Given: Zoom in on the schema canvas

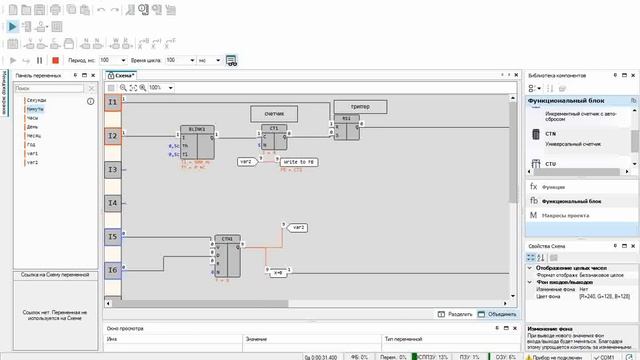Looking at the screenshot, I should tap(143, 88).
